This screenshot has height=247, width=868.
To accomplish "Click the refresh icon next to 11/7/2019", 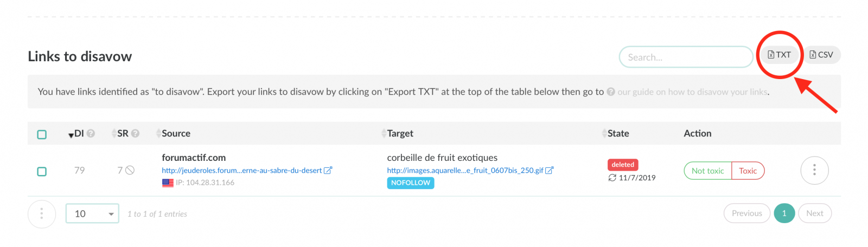I will (612, 178).
